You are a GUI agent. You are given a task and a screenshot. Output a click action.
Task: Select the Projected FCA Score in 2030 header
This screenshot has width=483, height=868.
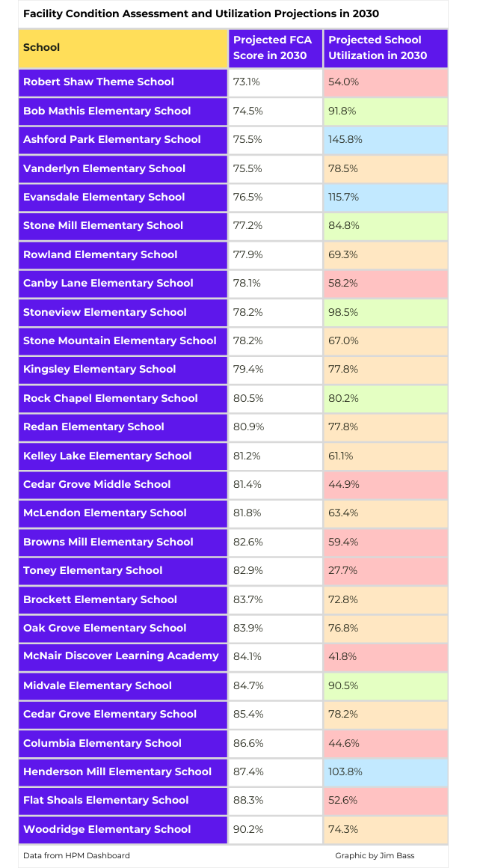point(276,48)
